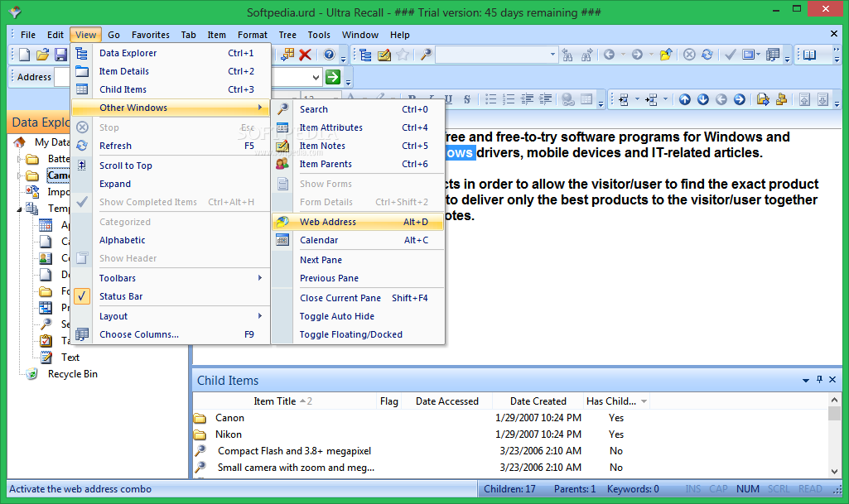Open the search combo box dropdown
This screenshot has height=504, width=849.
pos(552,55)
